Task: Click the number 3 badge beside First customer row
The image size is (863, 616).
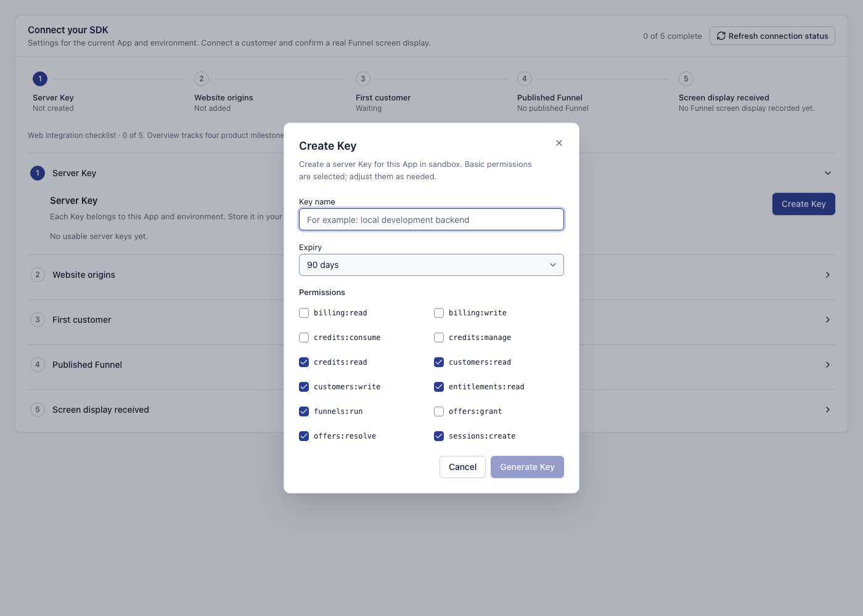Action: point(38,320)
